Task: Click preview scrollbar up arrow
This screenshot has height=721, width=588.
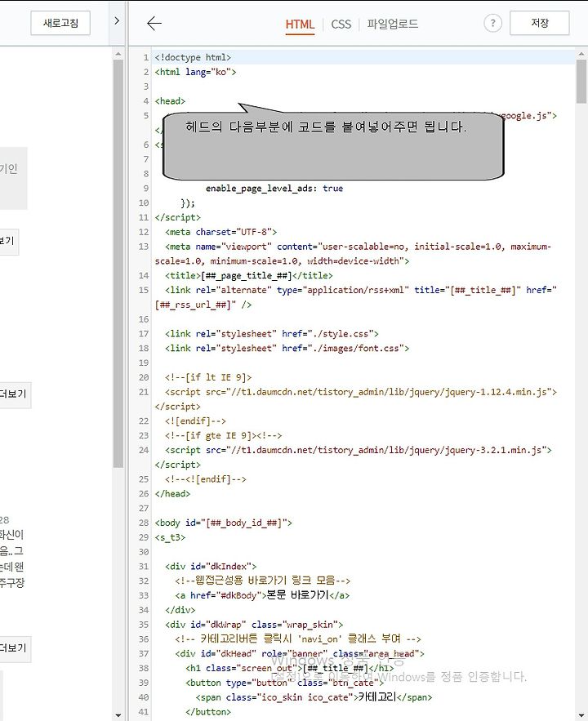Action: click(x=118, y=54)
